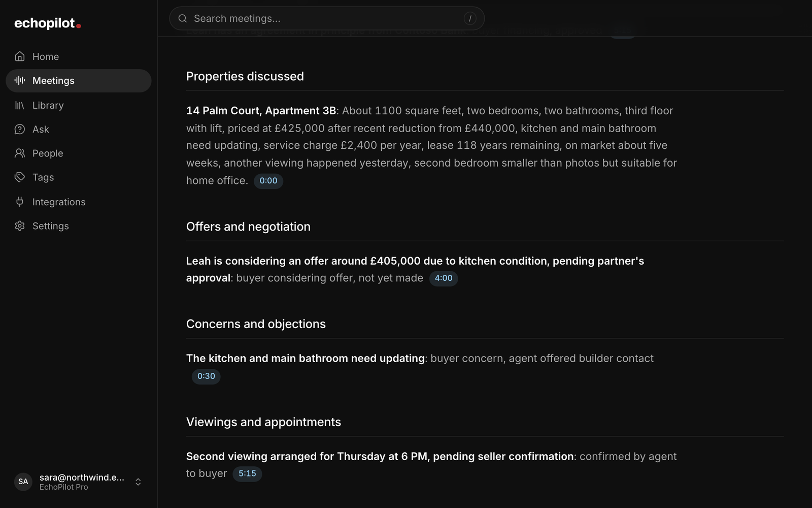Click the Viewings and appointments heading
Image resolution: width=812 pixels, height=508 pixels.
click(263, 422)
